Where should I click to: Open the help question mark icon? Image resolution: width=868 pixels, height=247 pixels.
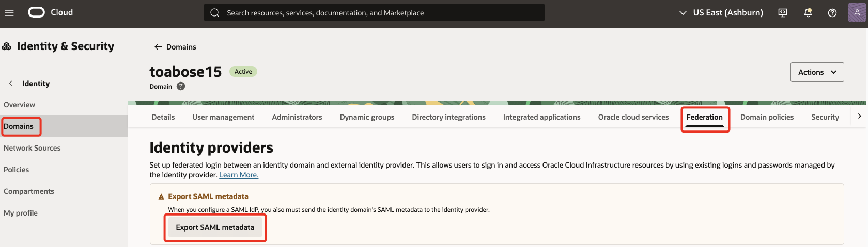[x=832, y=13]
